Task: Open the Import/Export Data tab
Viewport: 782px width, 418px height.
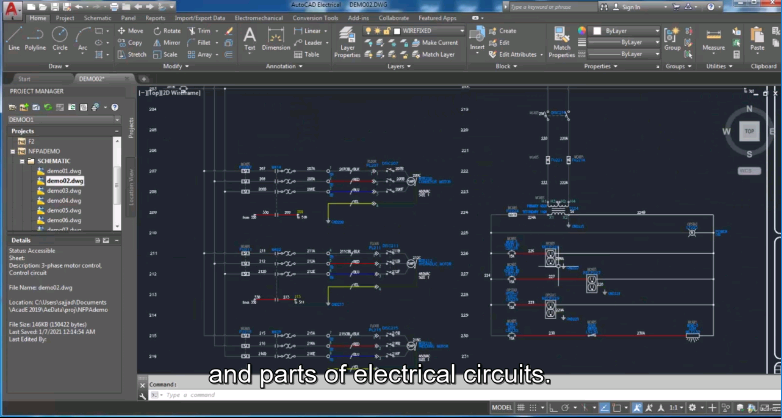Action: click(199, 18)
